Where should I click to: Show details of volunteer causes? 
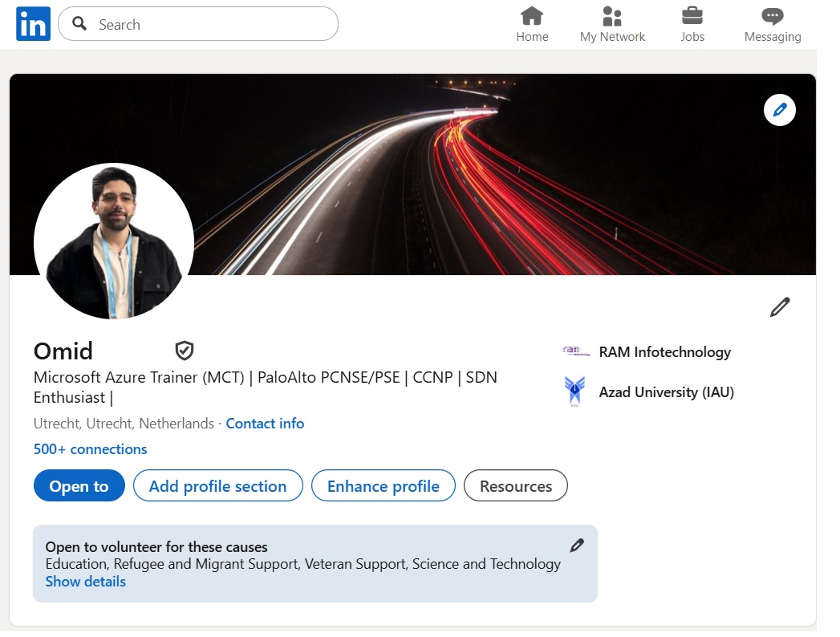pyautogui.click(x=85, y=581)
